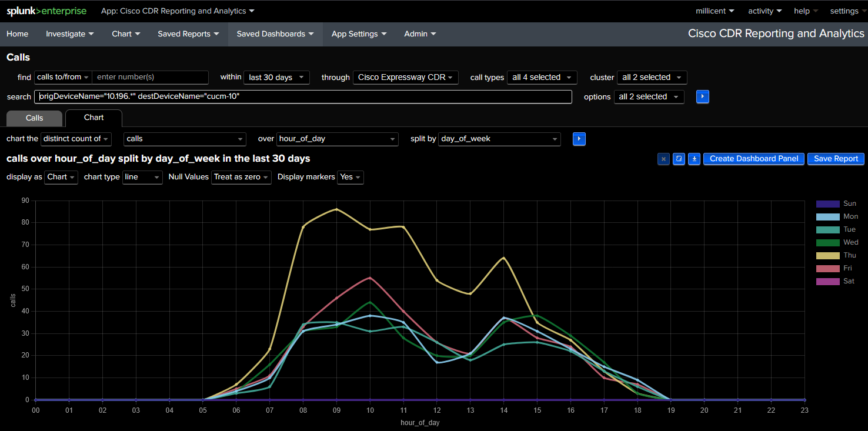This screenshot has height=431, width=868.
Task: Click the cancel X icon button
Action: click(663, 159)
